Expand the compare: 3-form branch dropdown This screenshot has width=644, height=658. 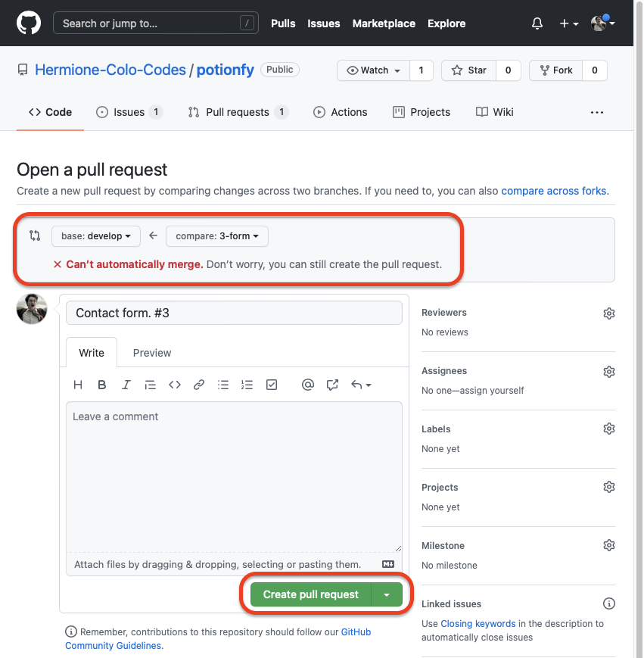(217, 236)
